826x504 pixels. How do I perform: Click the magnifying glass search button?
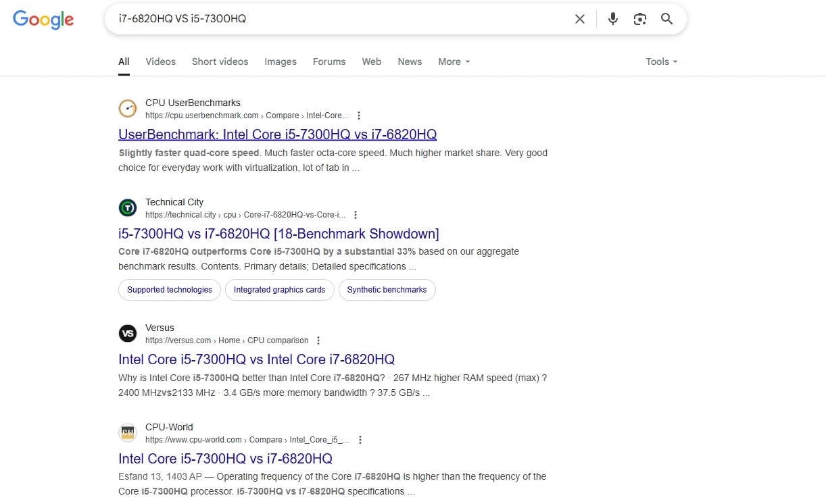click(x=667, y=19)
